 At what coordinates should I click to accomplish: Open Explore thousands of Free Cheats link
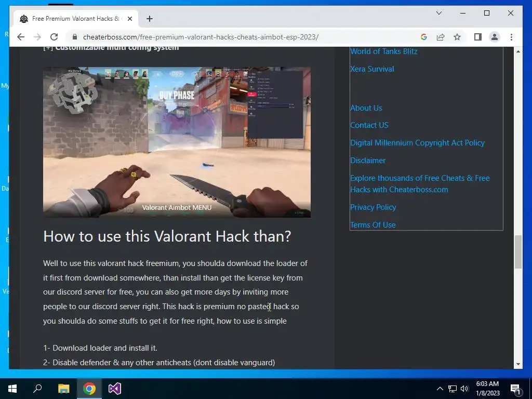click(x=420, y=184)
